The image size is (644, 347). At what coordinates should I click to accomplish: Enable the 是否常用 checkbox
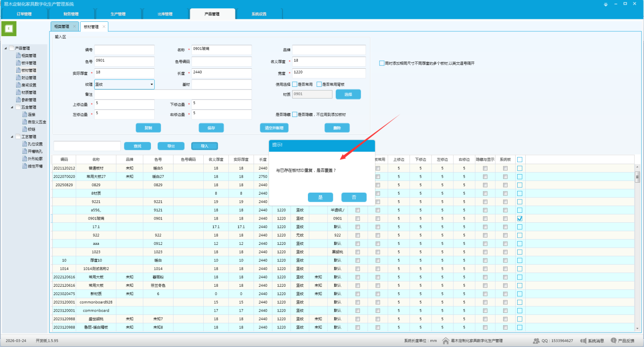coord(295,84)
